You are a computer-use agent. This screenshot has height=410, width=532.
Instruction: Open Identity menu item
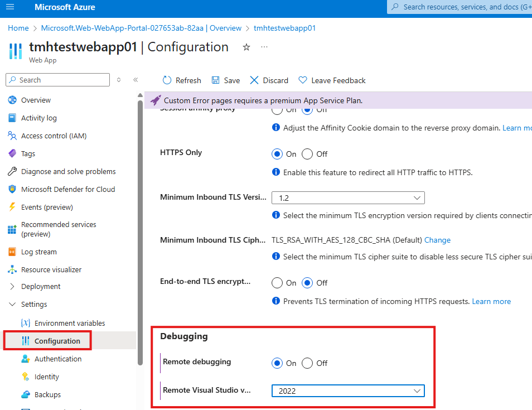[x=47, y=377]
